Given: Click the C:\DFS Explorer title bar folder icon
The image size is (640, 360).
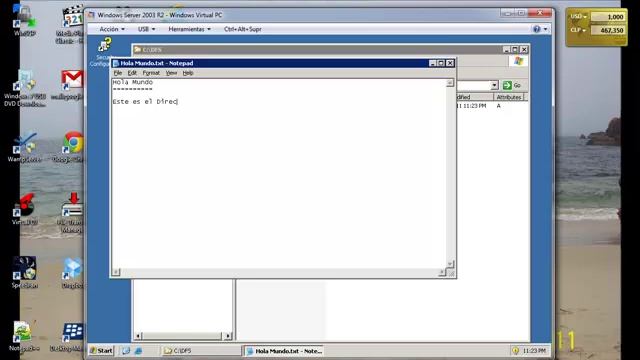Looking at the screenshot, I should (138, 49).
